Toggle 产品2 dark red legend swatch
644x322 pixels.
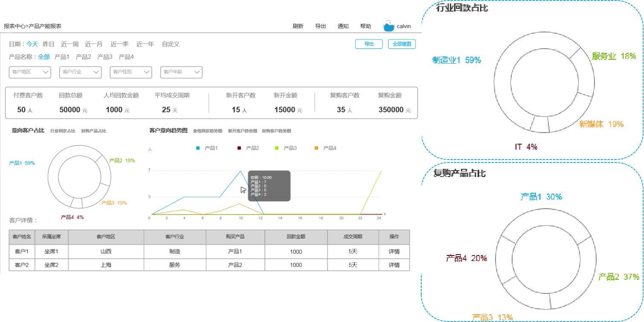coord(239,148)
